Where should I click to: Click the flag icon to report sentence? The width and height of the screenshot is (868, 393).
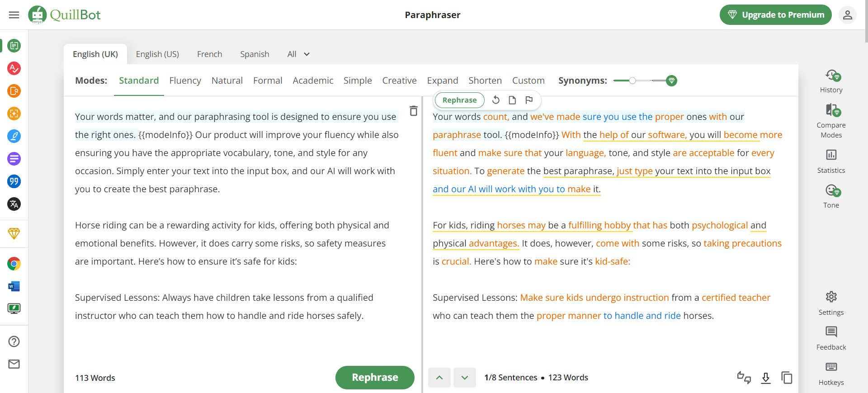529,100
